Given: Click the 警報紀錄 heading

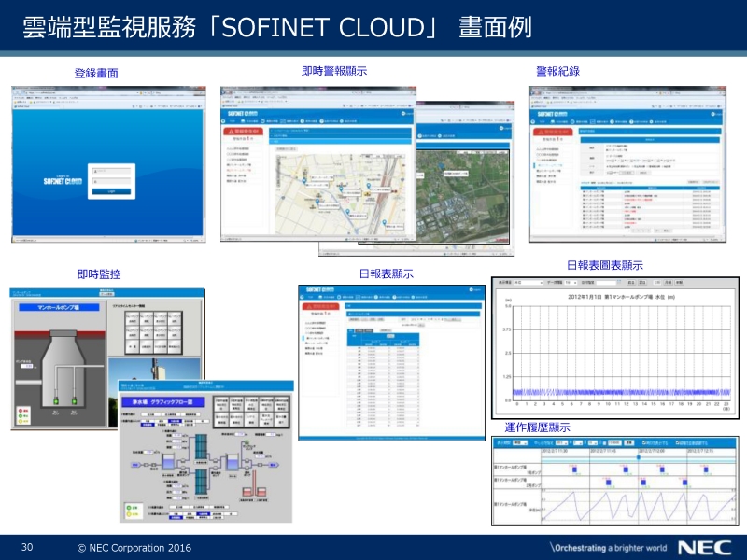Looking at the screenshot, I should pos(557,72).
